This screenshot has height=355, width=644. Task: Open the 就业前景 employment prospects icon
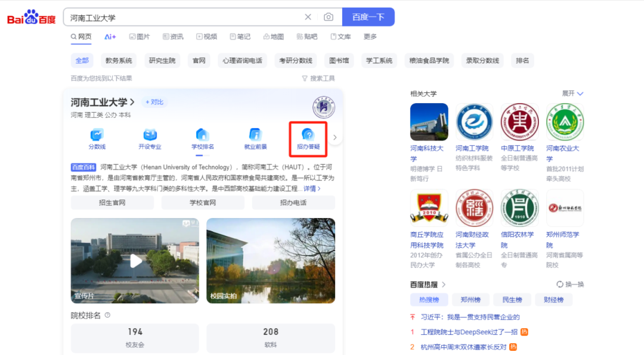pyautogui.click(x=255, y=139)
